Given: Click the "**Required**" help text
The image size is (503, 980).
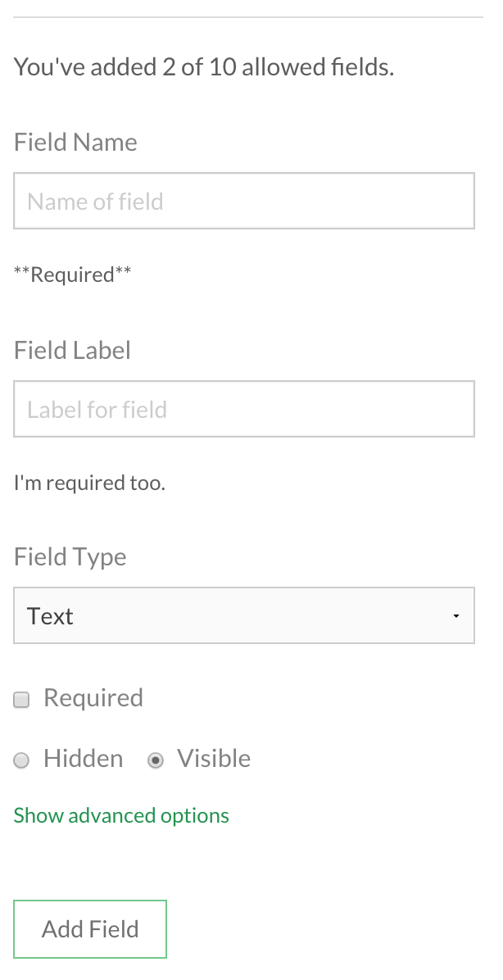Looking at the screenshot, I should (x=73, y=274).
